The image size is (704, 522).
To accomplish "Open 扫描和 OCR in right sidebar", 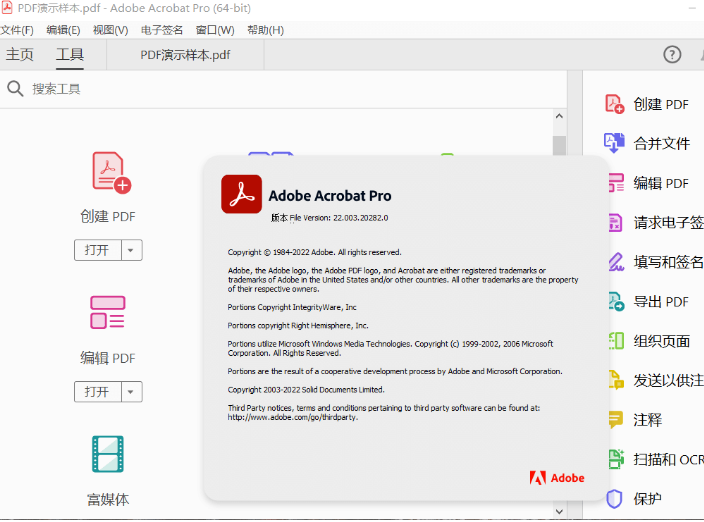I will point(656,460).
